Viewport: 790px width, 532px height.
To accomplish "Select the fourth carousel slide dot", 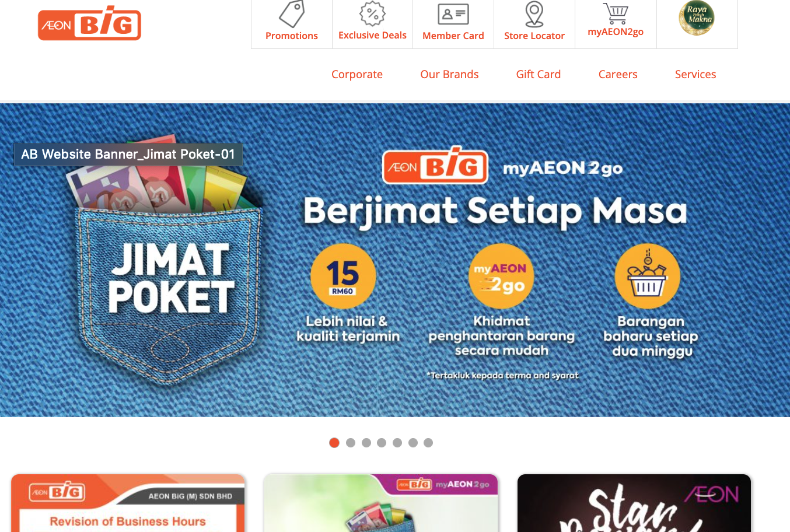I will tap(382, 443).
